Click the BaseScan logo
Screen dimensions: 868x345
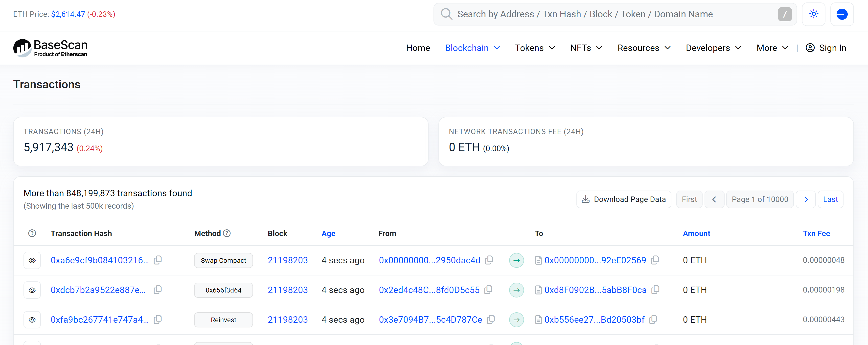pos(50,48)
